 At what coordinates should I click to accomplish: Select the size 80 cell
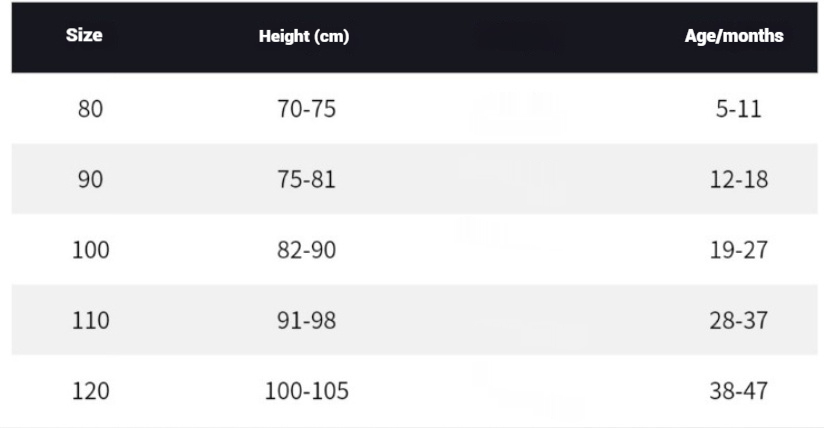click(90, 108)
